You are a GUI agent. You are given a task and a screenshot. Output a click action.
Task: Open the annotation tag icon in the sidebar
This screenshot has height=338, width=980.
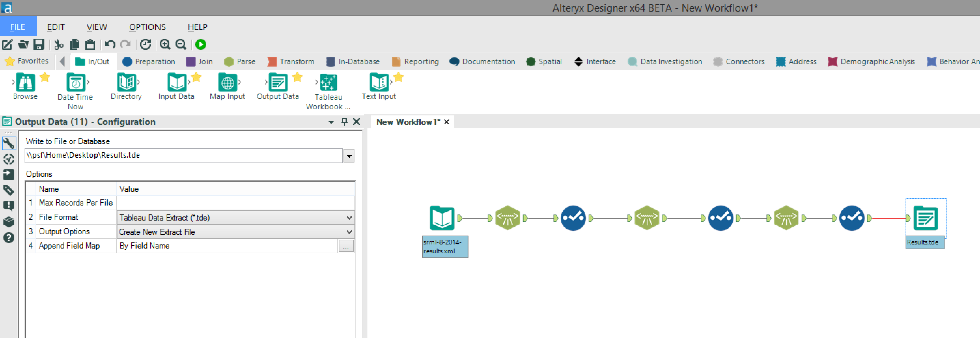[9, 190]
